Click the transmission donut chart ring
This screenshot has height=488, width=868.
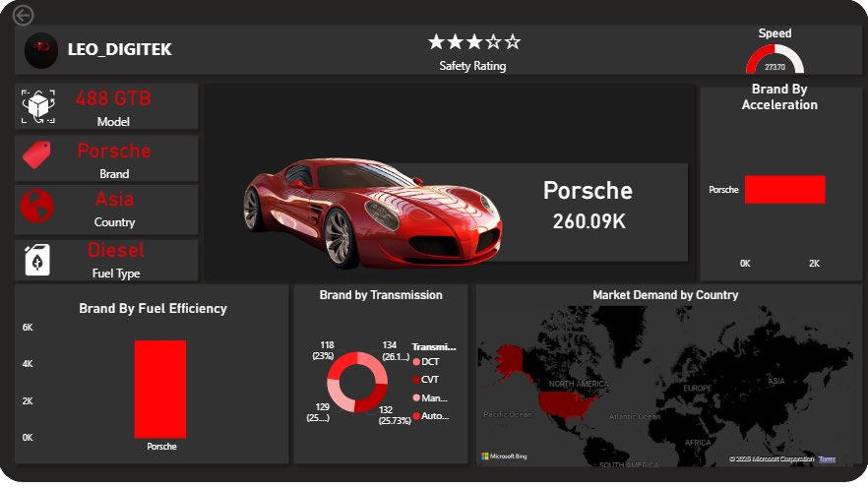[357, 383]
